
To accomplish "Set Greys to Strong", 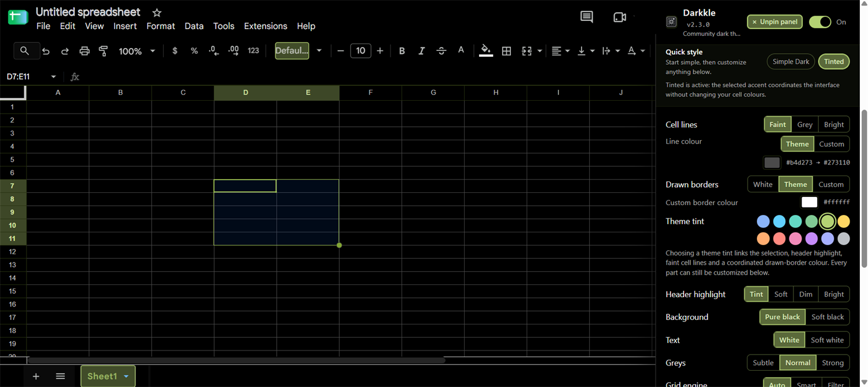I will [x=833, y=363].
